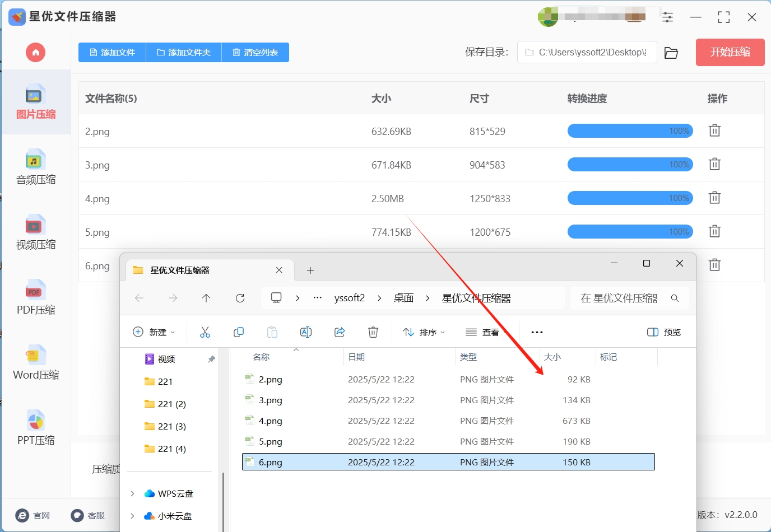
Task: Select the 星优文件压缩器 Explorer tab
Action: [210, 270]
